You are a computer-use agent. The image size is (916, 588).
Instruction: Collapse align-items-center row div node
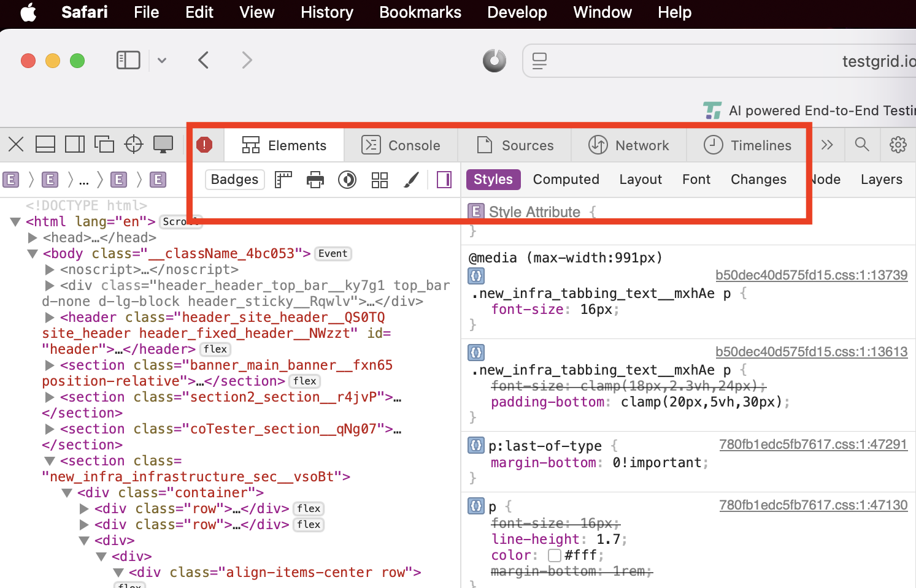tap(118, 573)
